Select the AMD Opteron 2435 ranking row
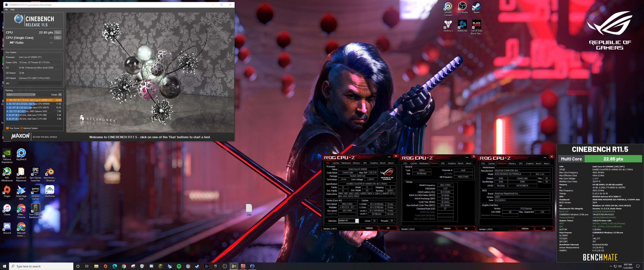This screenshot has height=270, width=644. pyautogui.click(x=34, y=111)
